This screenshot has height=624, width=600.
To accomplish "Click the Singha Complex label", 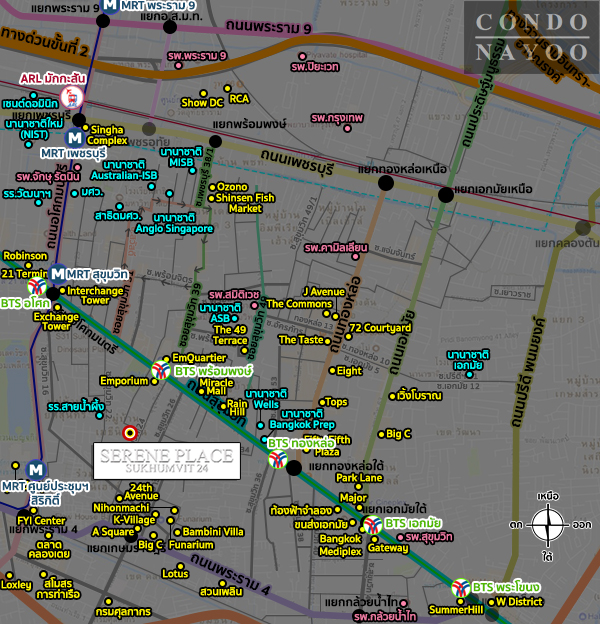I will (x=107, y=135).
